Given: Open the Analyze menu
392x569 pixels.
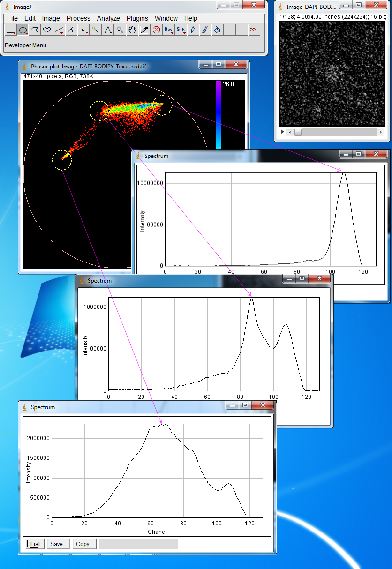Looking at the screenshot, I should [108, 18].
